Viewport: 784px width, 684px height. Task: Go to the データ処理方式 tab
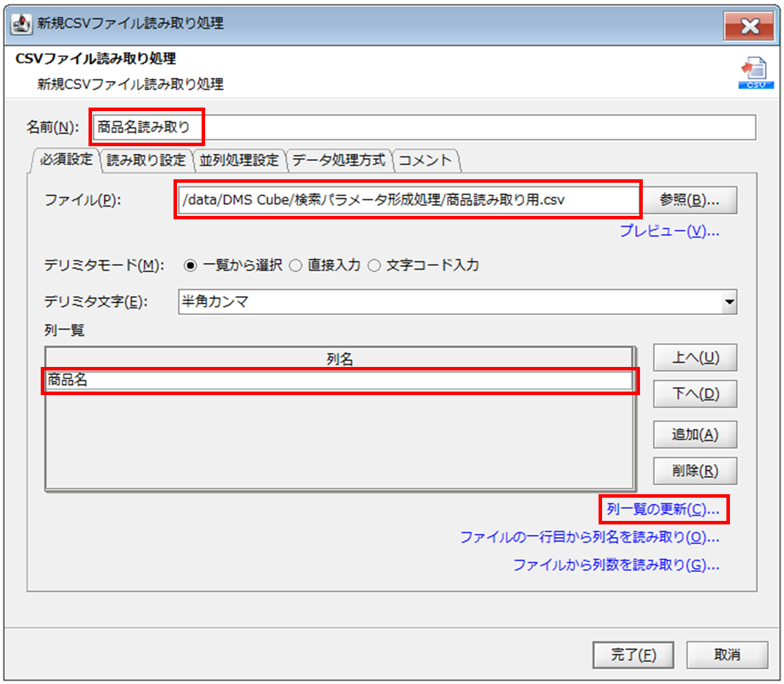point(339,160)
